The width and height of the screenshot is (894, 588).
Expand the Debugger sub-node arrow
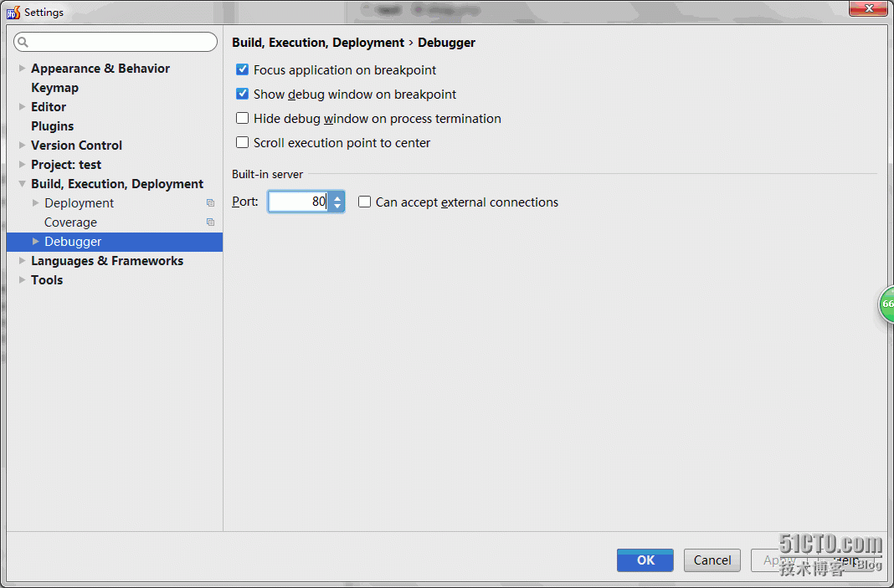[35, 242]
